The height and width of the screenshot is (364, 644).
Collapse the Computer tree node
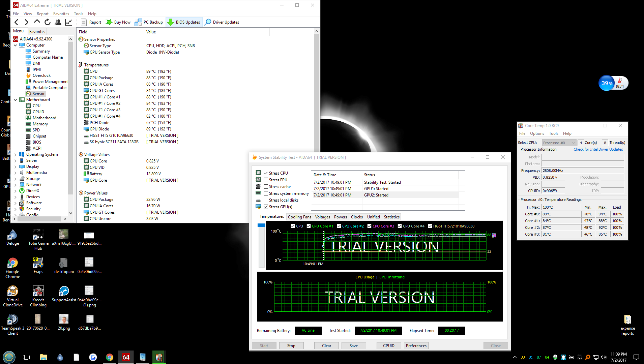(x=15, y=45)
